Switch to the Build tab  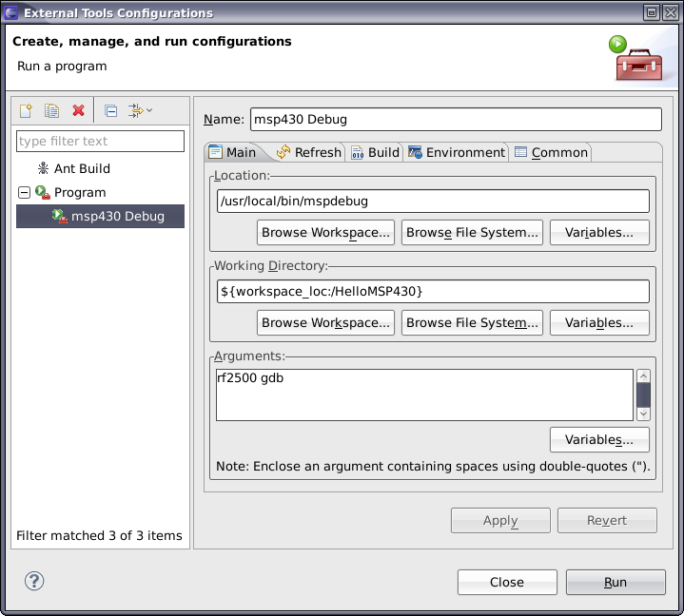pyautogui.click(x=375, y=153)
